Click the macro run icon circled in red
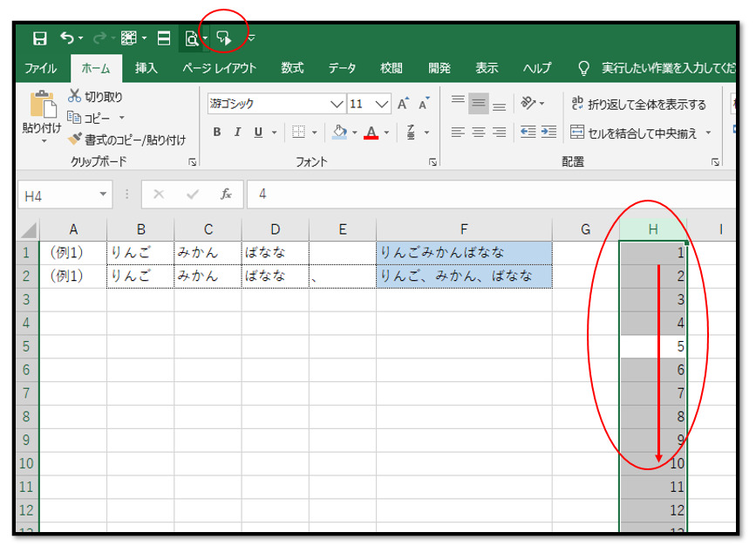756x553 pixels. point(224,38)
